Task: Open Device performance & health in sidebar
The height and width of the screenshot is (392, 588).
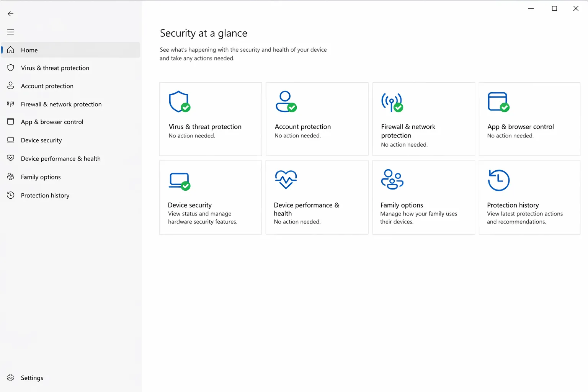Action: pos(71,158)
